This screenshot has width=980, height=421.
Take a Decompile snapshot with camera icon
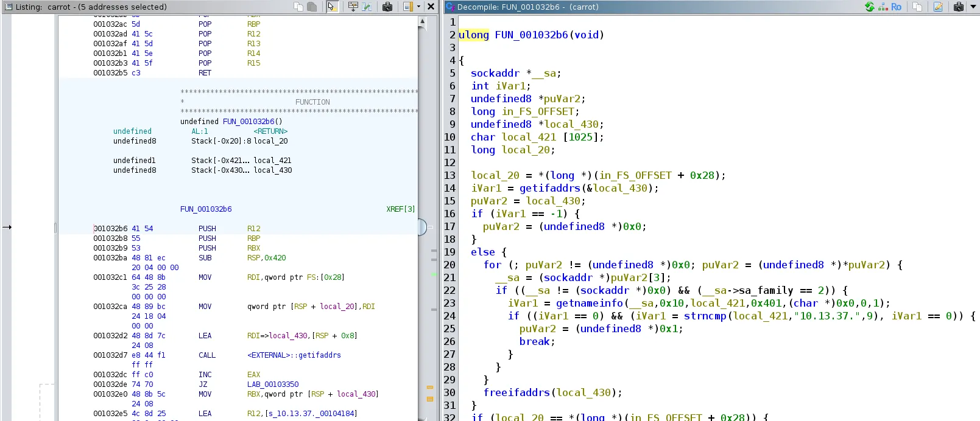pos(959,7)
